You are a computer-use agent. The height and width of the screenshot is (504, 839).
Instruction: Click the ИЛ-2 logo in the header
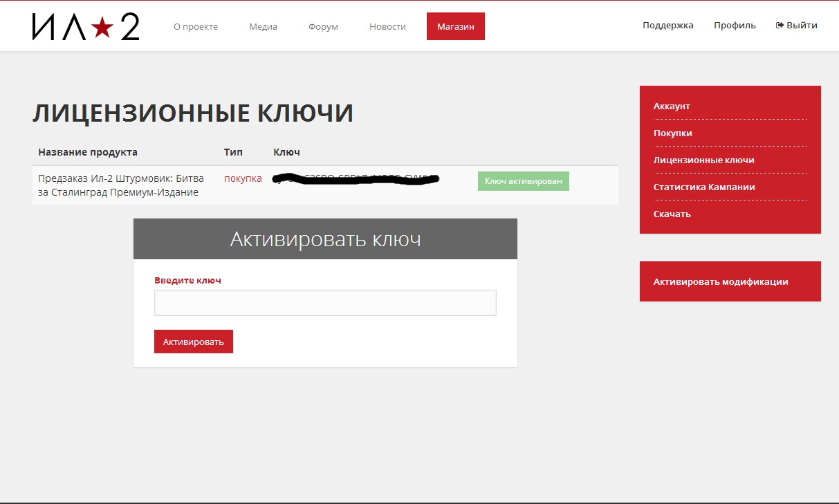pyautogui.click(x=86, y=26)
